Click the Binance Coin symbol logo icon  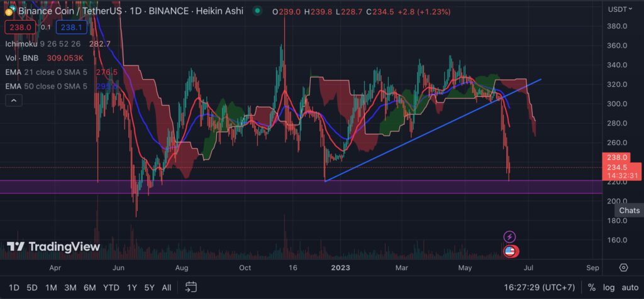click(10, 11)
